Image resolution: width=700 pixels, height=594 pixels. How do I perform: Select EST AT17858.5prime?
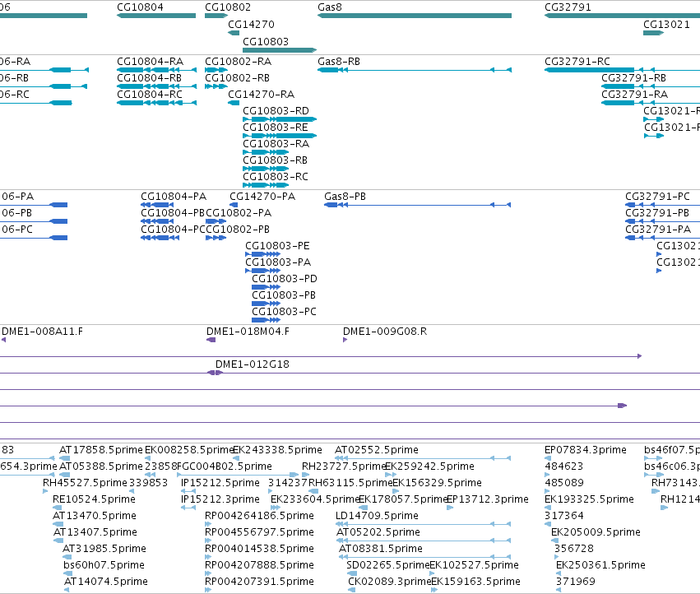click(101, 450)
